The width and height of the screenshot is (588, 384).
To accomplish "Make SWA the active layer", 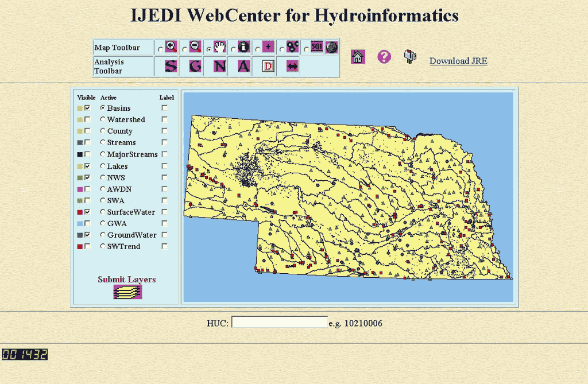I will point(103,200).
